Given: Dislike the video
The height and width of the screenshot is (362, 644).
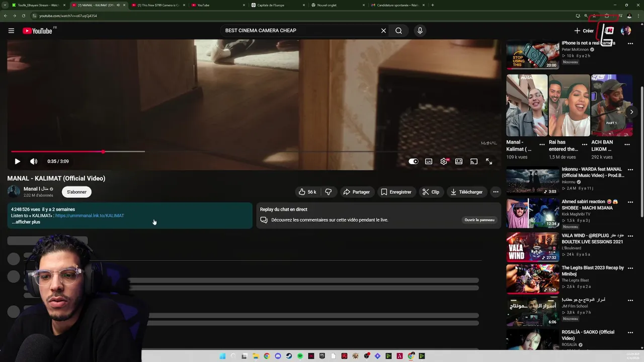Looking at the screenshot, I should 329,192.
